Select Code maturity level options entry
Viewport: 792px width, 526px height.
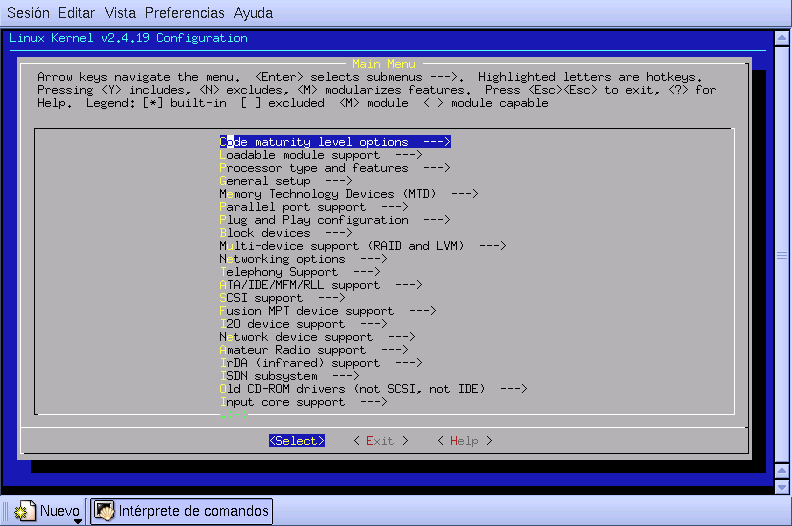(x=335, y=142)
